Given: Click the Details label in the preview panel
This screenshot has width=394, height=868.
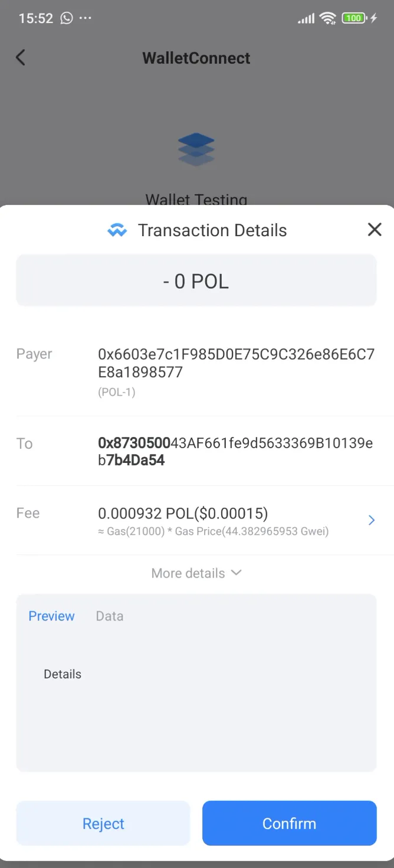Looking at the screenshot, I should coord(63,674).
